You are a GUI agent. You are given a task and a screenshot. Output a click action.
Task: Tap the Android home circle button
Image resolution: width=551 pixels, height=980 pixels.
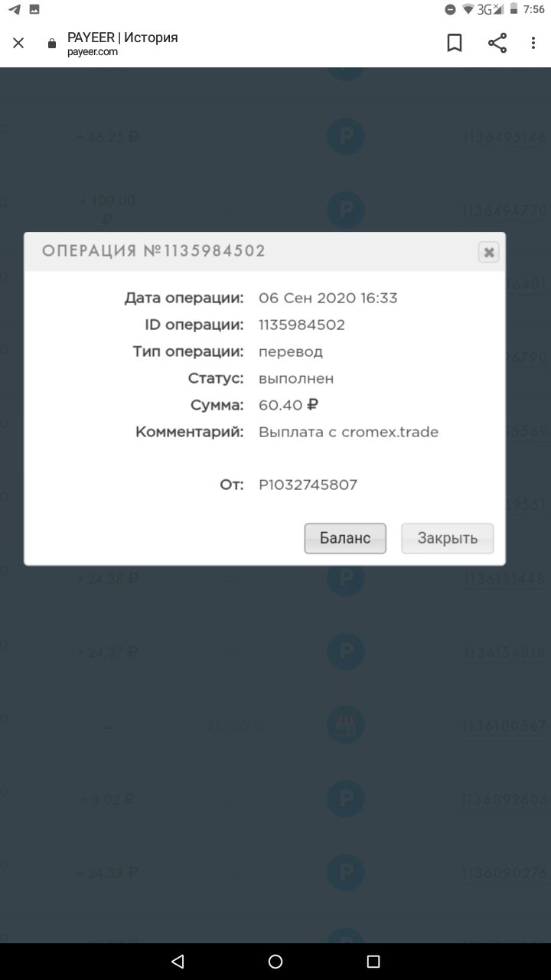275,961
